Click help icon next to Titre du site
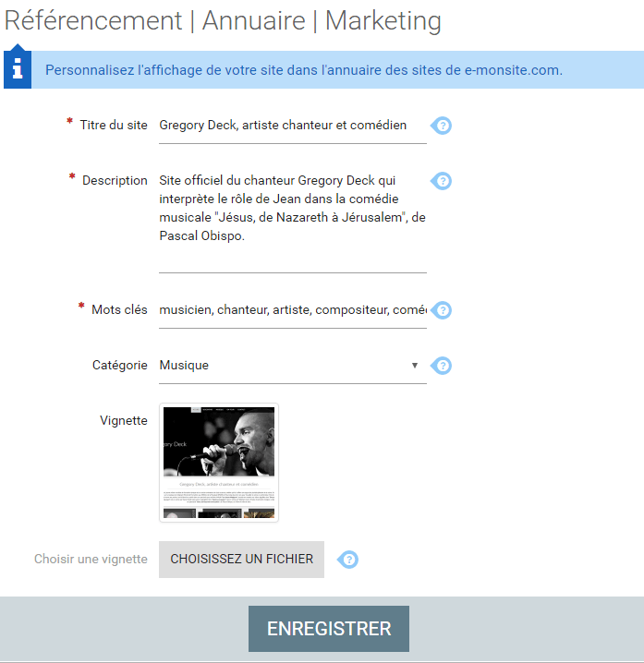 click(442, 126)
